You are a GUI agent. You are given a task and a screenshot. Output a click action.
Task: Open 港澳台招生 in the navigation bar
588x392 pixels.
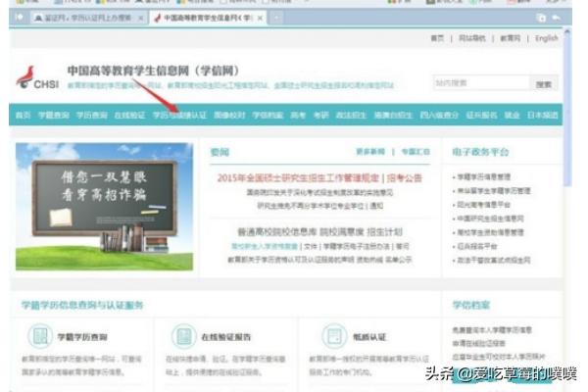393,115
